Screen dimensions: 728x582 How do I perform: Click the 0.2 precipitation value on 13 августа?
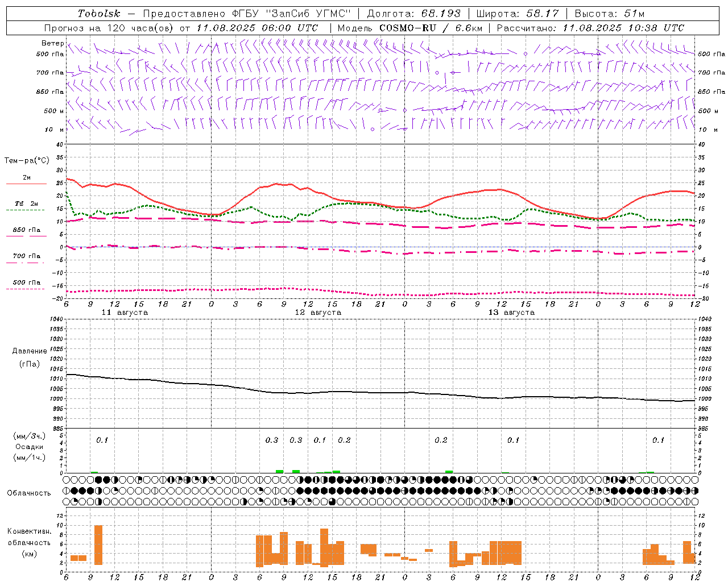click(x=441, y=440)
